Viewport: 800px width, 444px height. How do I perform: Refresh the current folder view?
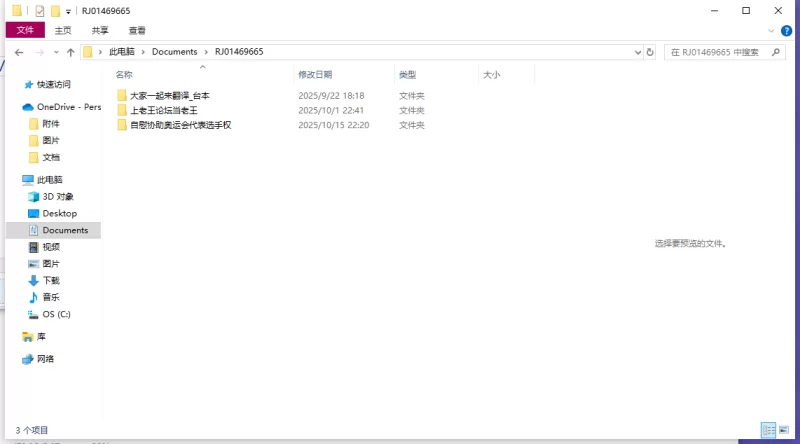click(x=650, y=52)
